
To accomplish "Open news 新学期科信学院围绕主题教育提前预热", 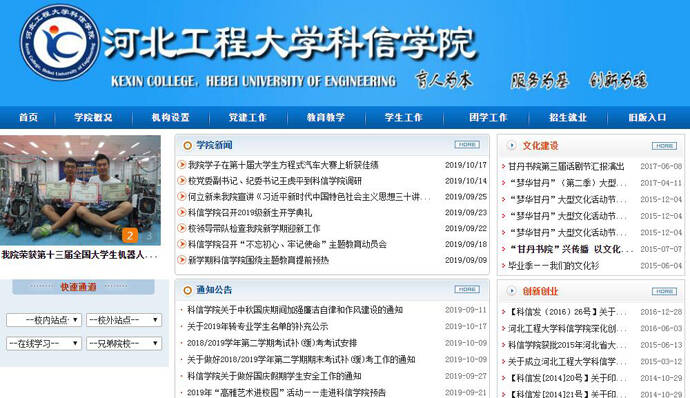I will click(x=258, y=260).
